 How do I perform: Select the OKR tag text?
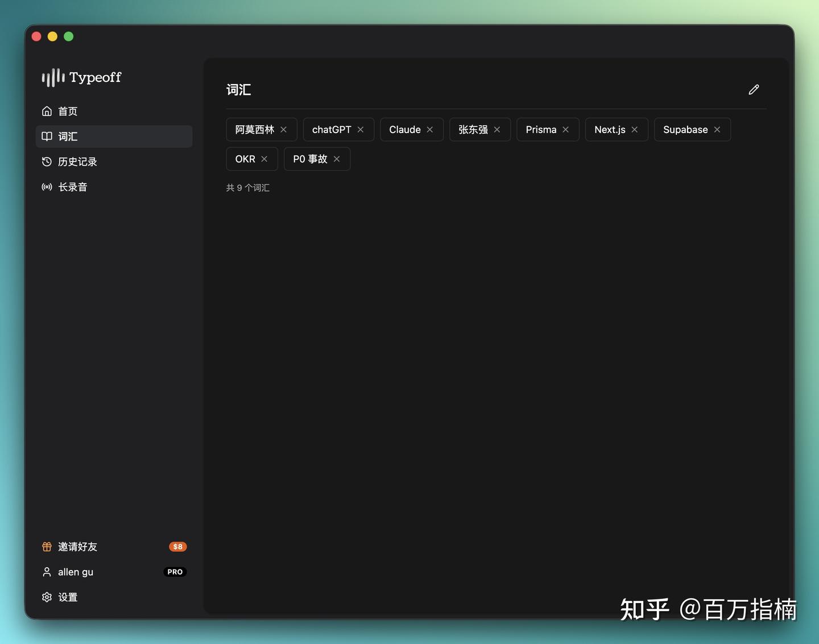coord(245,159)
